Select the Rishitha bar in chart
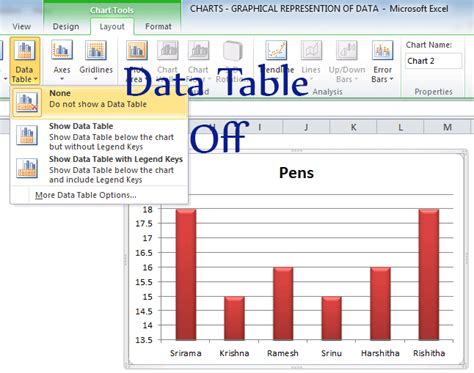The height and width of the screenshot is (373, 474). (x=429, y=275)
